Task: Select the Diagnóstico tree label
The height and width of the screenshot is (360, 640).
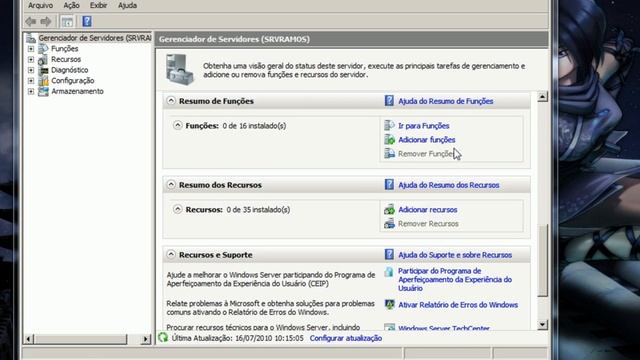Action: [69, 70]
